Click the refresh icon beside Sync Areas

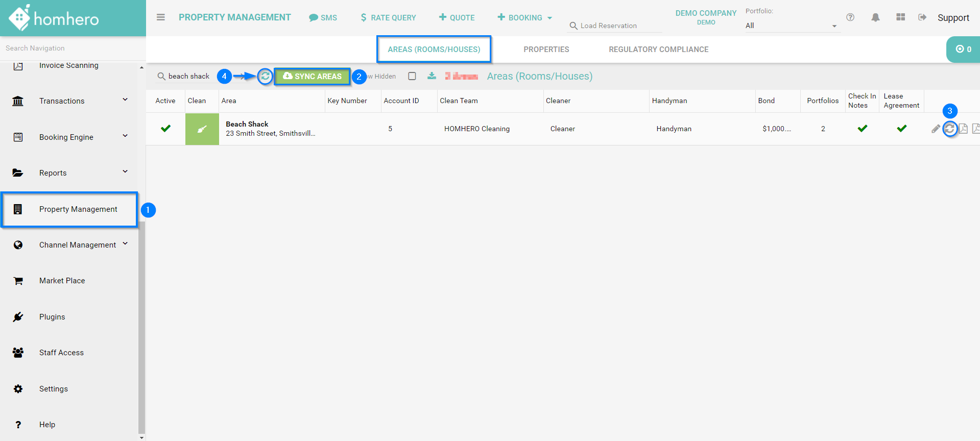[265, 77]
